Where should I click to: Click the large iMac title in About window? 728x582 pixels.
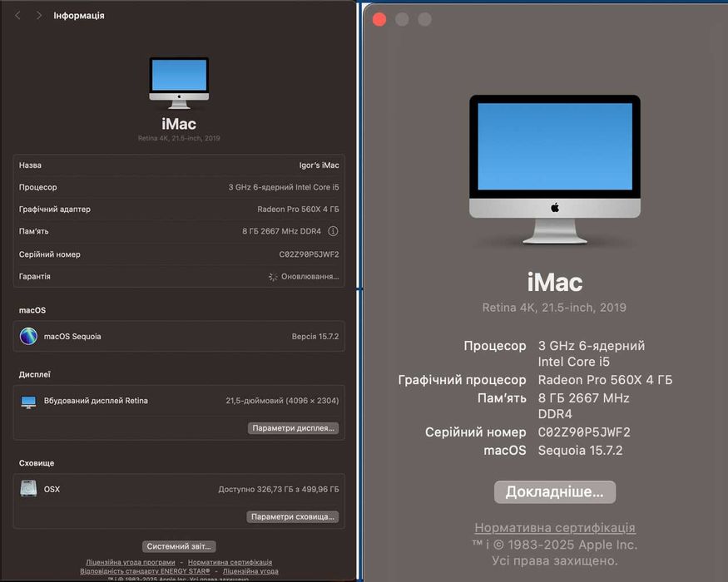[555, 282]
